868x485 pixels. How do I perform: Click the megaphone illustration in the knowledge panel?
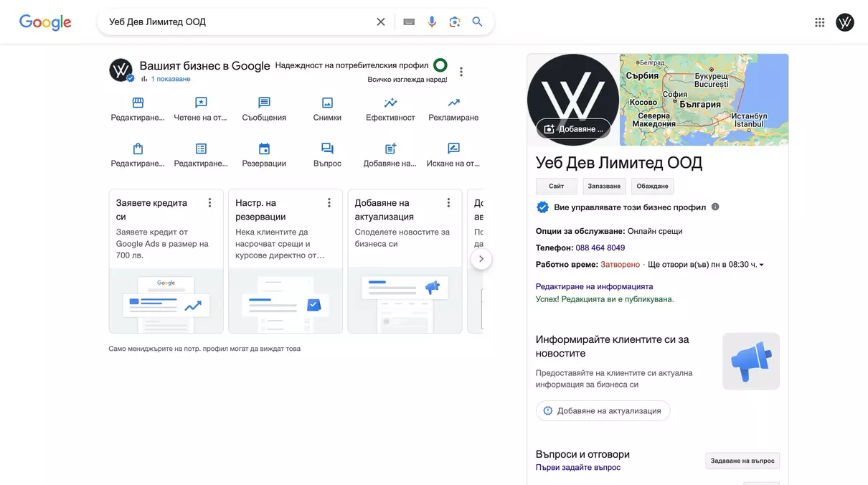tap(751, 362)
